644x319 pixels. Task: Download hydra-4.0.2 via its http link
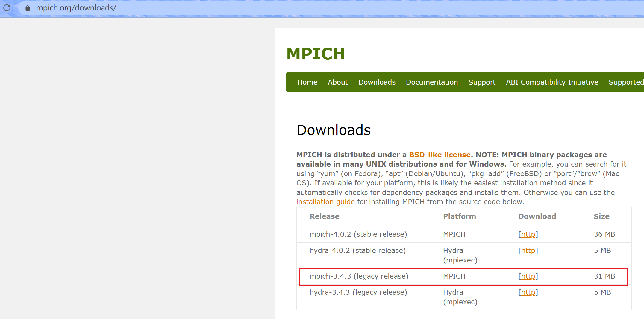coord(528,251)
